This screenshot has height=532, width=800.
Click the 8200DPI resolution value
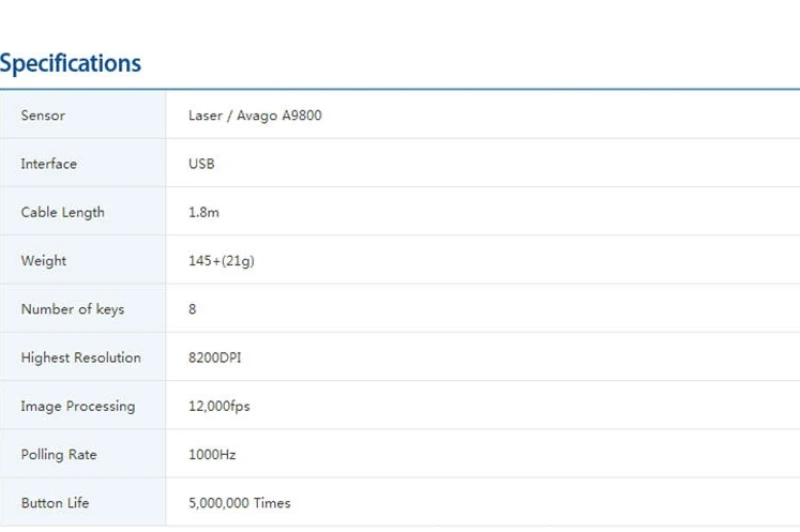215,358
